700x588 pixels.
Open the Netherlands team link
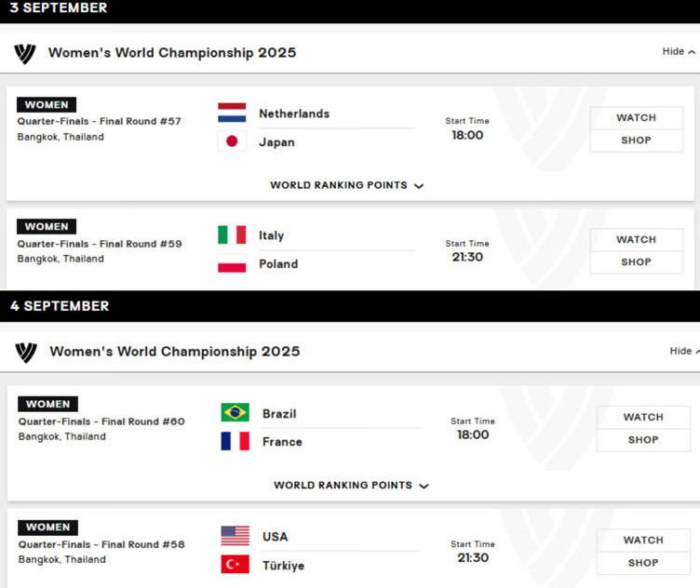tap(294, 114)
